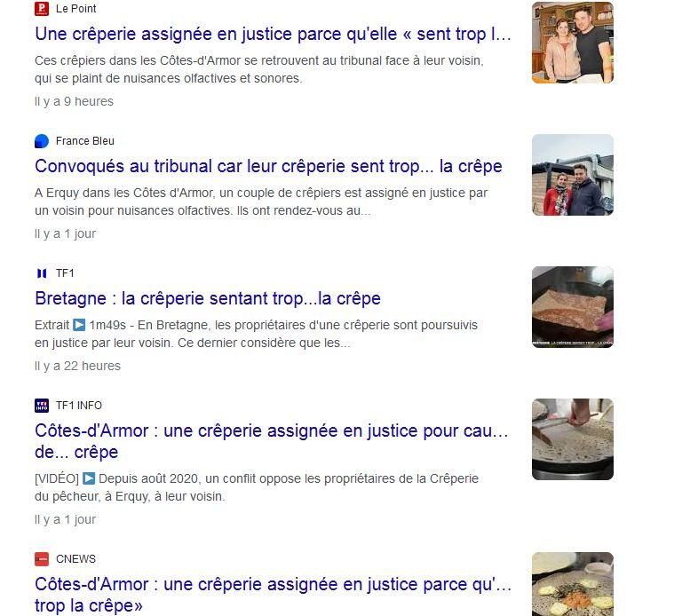Screen dimensions: 690x616
Task: Click TF1 galette on griddle thumbnail
Action: point(573,307)
